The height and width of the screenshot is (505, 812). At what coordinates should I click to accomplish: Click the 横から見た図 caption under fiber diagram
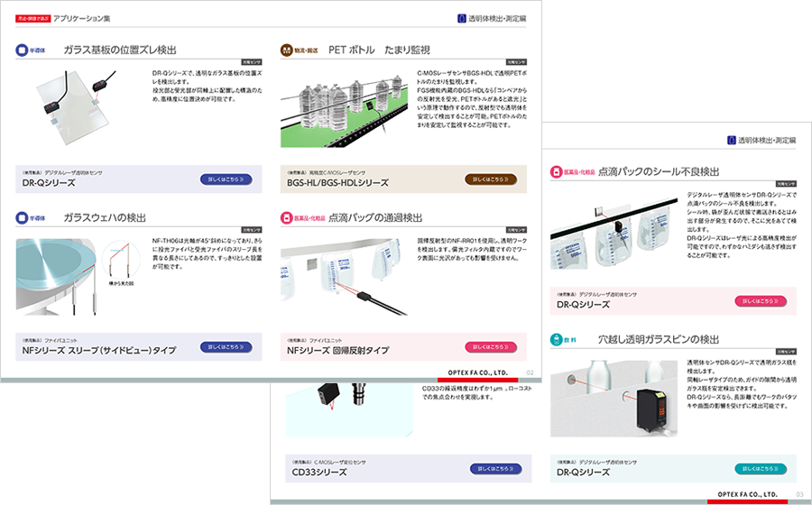(x=121, y=283)
